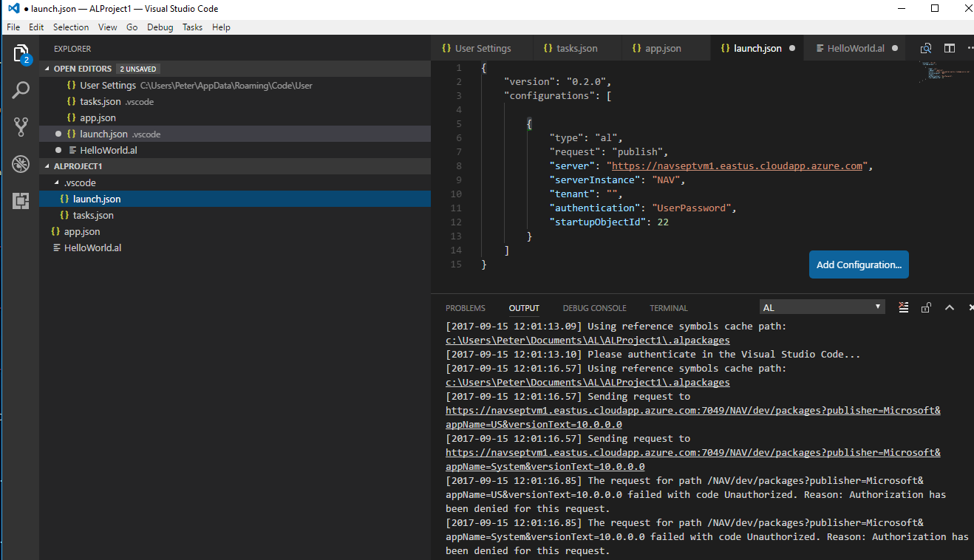This screenshot has height=560, width=974.
Task: Open the appName=System packages request URL
Action: click(693, 460)
